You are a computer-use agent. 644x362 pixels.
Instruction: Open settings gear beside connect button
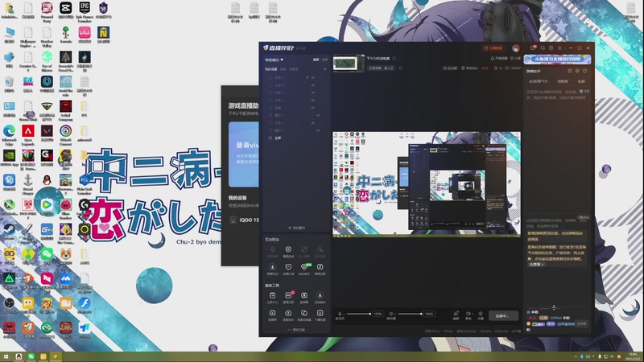pyautogui.click(x=481, y=314)
